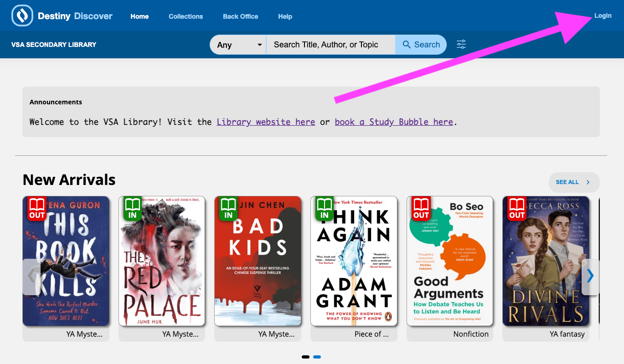Click the blue Search button

(421, 45)
